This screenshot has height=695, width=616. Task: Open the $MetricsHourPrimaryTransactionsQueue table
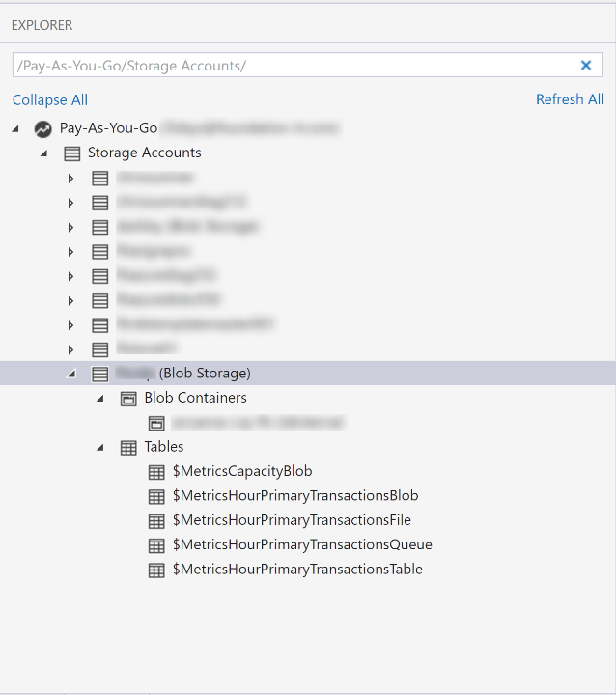(x=302, y=544)
